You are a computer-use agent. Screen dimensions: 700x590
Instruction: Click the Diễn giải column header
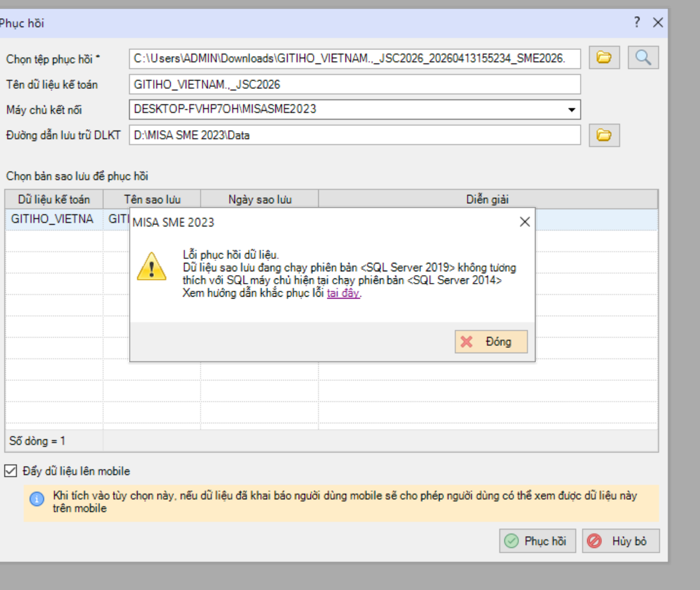[x=488, y=199]
